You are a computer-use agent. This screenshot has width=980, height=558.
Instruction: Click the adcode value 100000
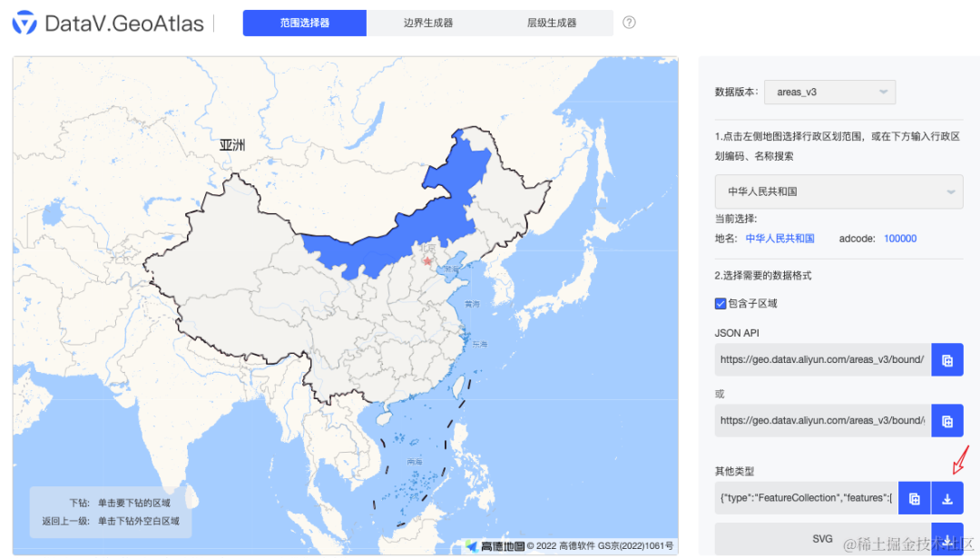(x=900, y=239)
